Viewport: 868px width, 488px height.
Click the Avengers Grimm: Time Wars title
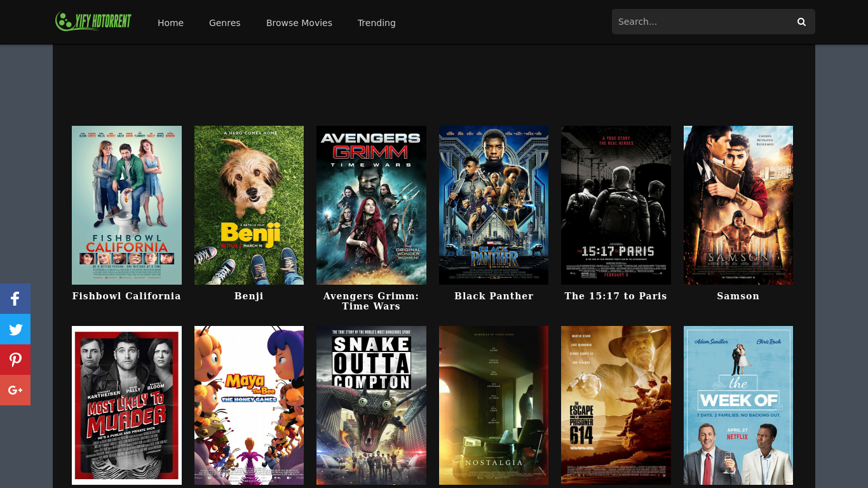coord(371,301)
